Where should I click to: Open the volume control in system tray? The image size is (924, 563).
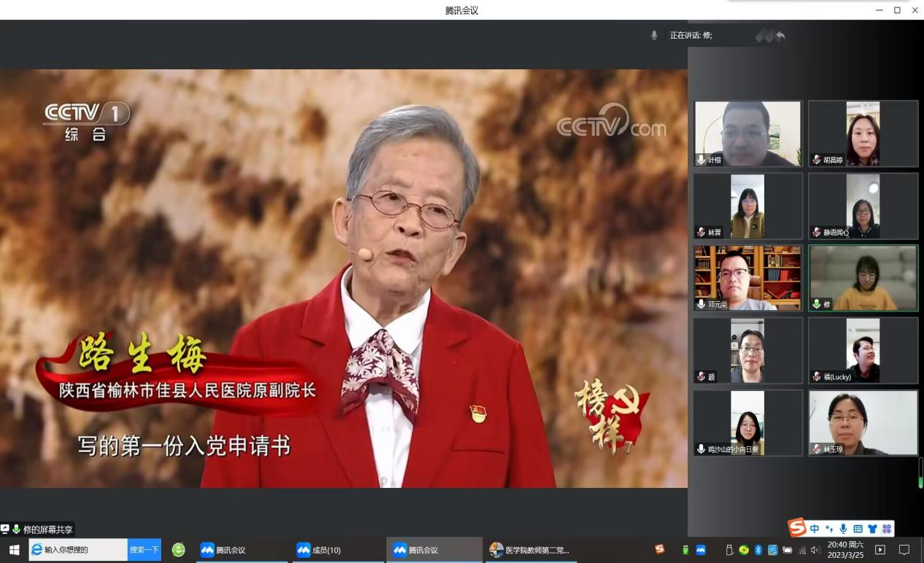[815, 550]
